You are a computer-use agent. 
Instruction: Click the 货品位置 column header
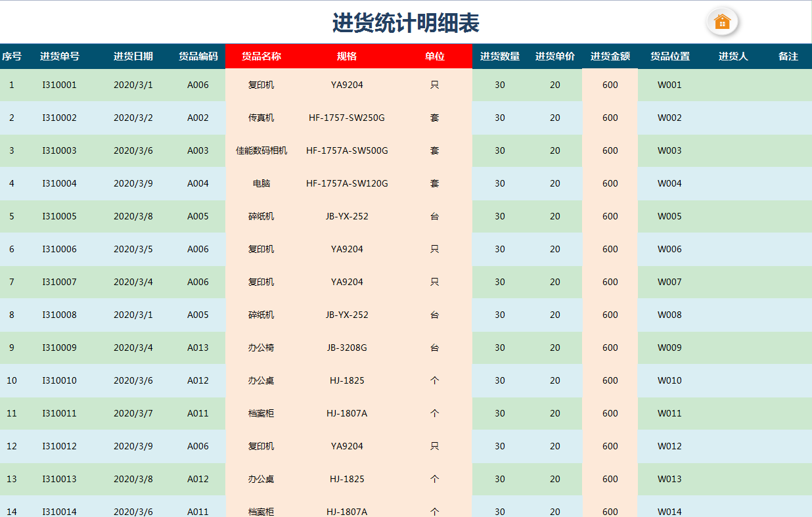point(670,56)
